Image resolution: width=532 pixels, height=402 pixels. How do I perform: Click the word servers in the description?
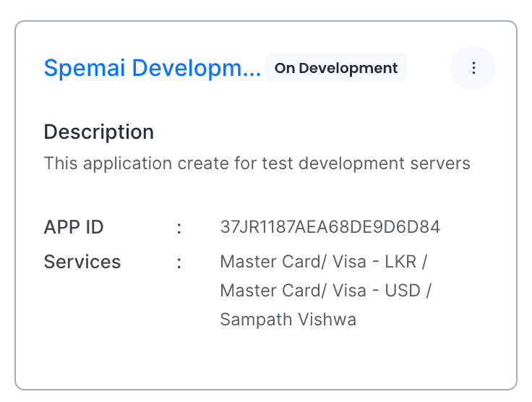pos(442,163)
